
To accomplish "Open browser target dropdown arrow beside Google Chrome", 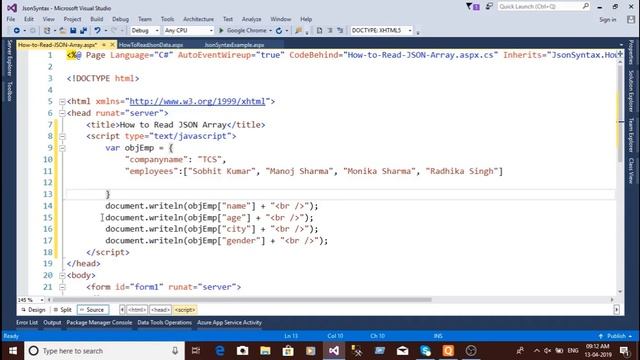I will click(x=270, y=31).
